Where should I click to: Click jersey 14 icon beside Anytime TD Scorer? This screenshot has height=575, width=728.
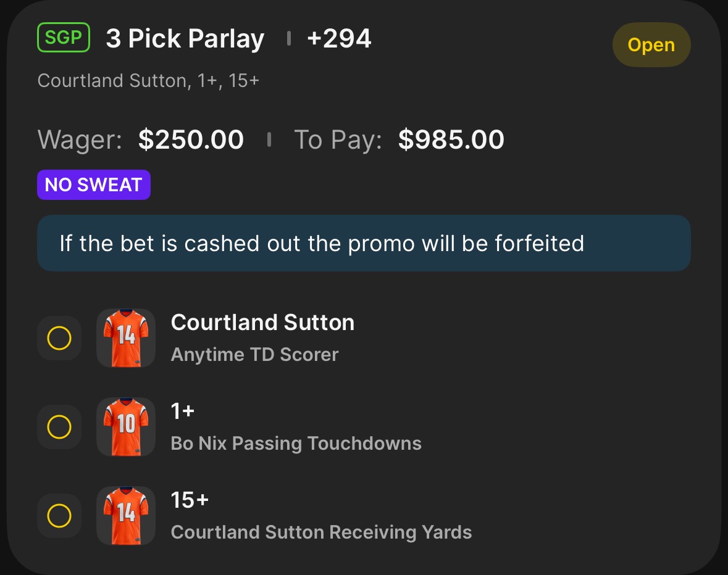[126, 338]
